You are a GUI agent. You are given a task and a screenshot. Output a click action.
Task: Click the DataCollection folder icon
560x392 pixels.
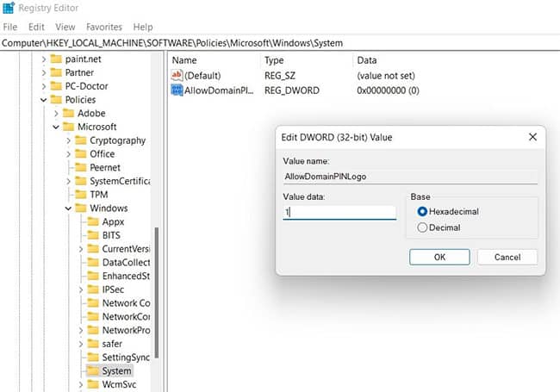tap(93, 263)
